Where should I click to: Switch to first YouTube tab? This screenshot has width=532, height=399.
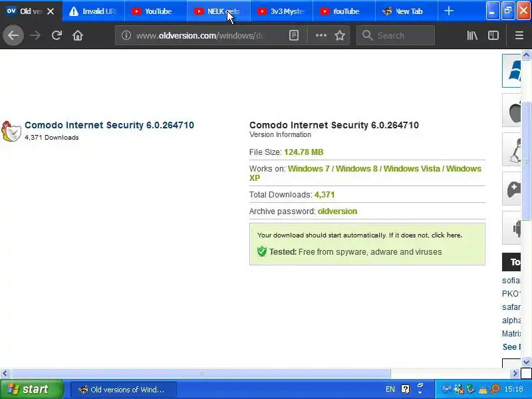156,11
